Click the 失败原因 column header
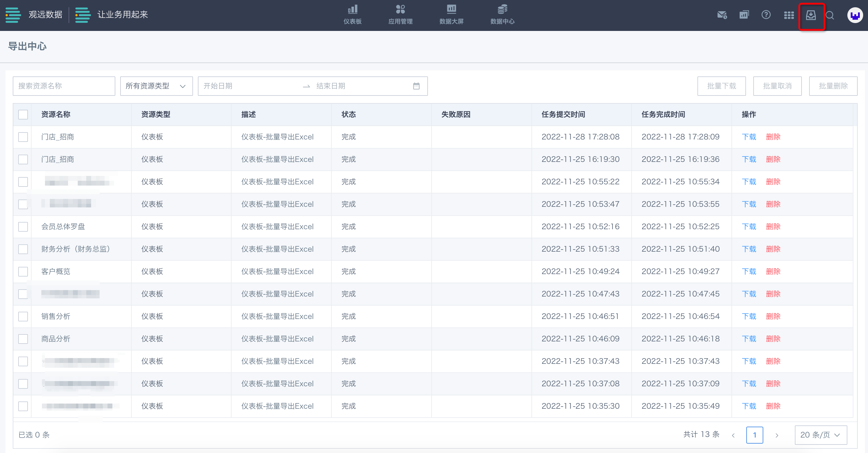The height and width of the screenshot is (453, 868). pyautogui.click(x=456, y=114)
